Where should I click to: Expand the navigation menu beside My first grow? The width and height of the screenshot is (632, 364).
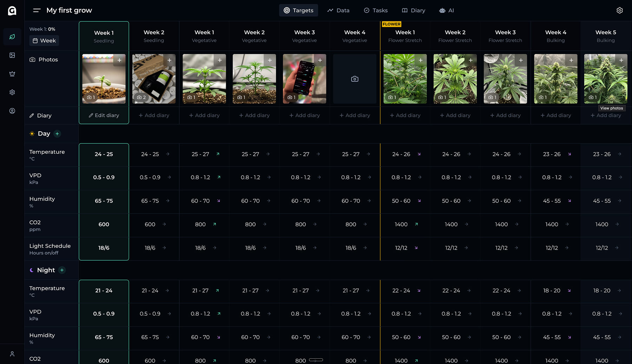[36, 10]
